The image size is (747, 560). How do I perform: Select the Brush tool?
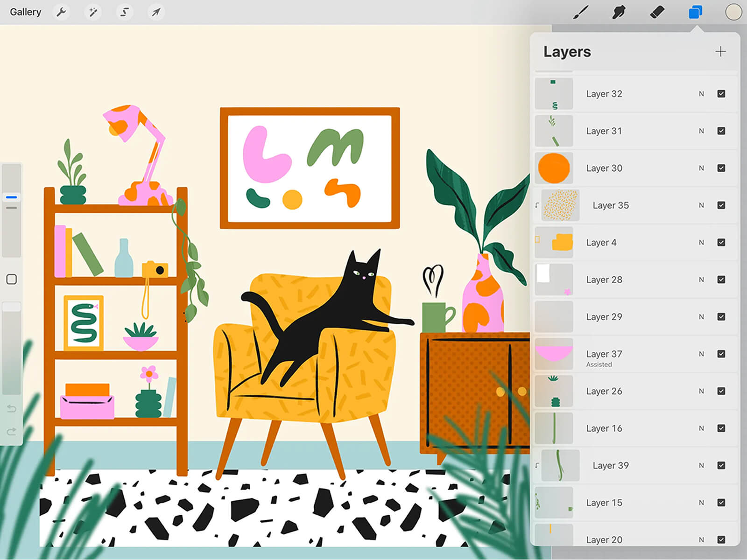[580, 13]
